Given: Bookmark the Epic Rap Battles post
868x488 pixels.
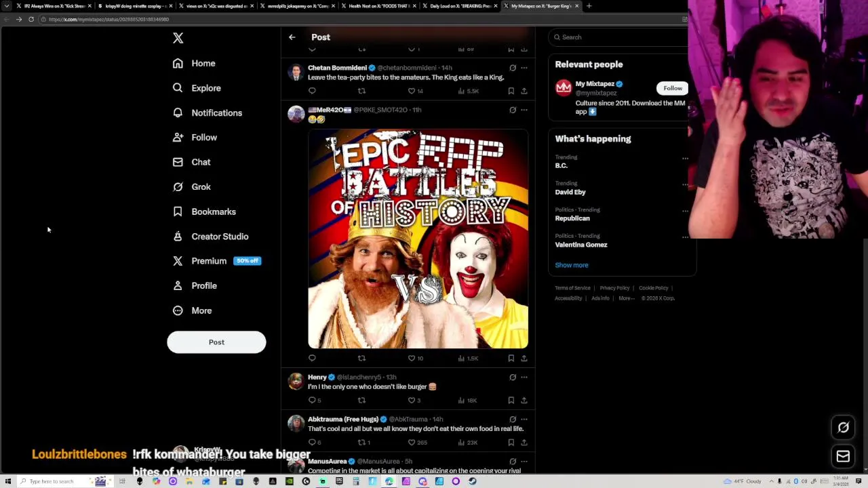Looking at the screenshot, I should (x=511, y=358).
